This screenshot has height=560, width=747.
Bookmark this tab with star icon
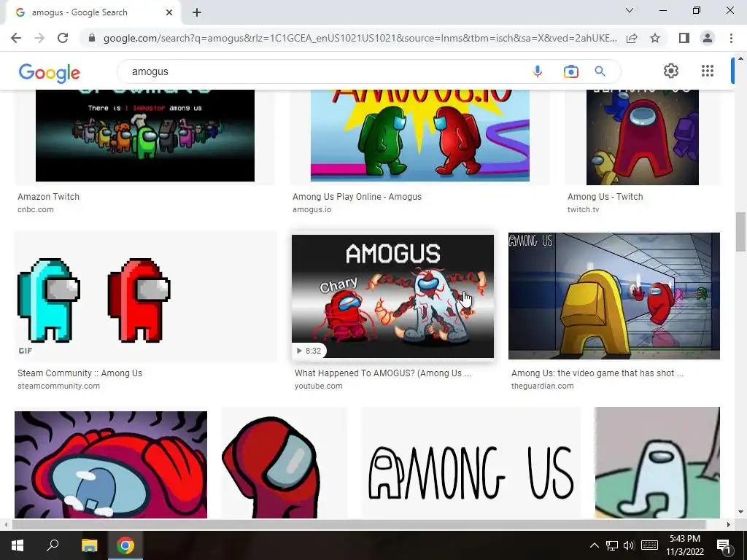pos(655,38)
